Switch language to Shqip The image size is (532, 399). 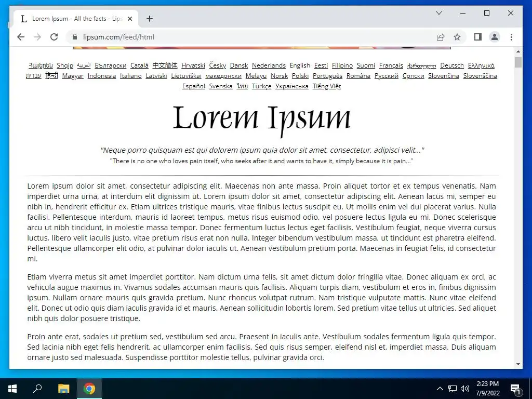pyautogui.click(x=65, y=65)
